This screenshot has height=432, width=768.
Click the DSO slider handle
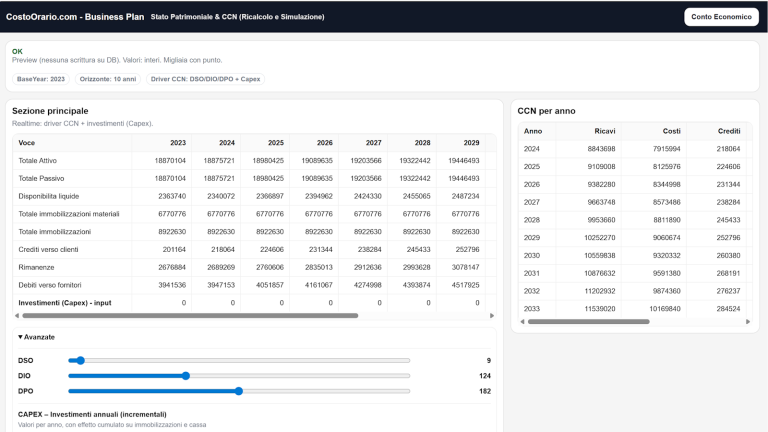coord(81,360)
